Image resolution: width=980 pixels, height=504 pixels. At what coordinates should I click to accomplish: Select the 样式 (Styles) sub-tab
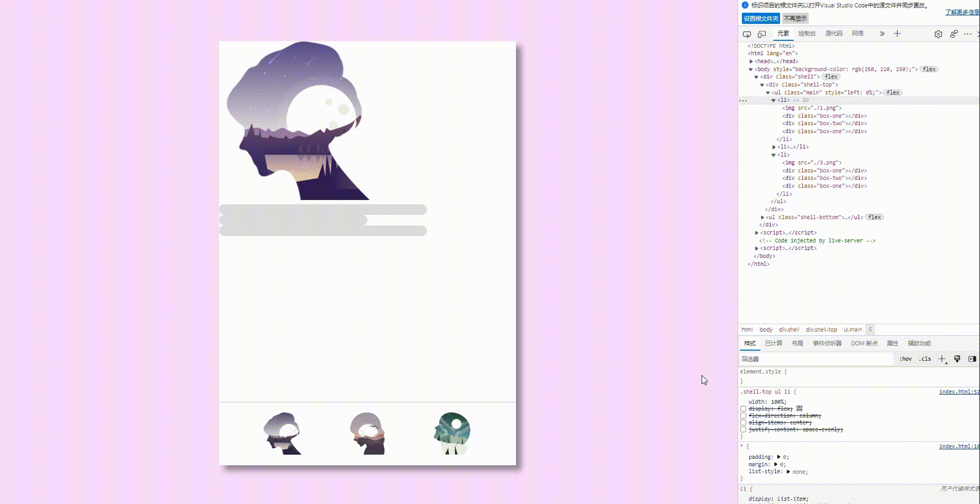click(x=750, y=343)
